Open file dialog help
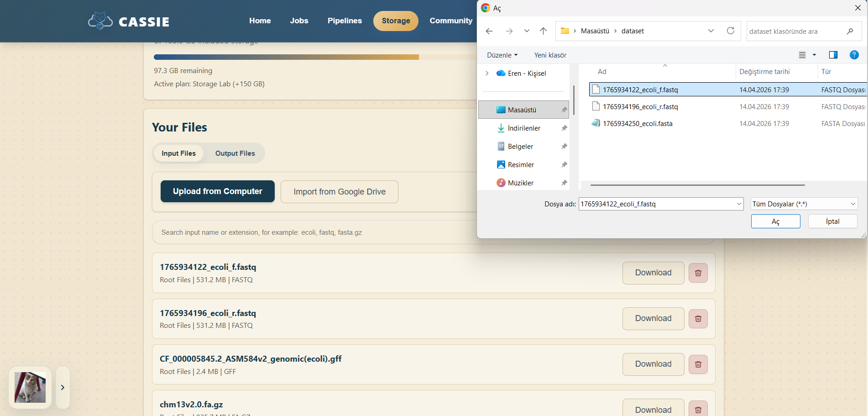Screen dimensions: 868x416 [854, 55]
